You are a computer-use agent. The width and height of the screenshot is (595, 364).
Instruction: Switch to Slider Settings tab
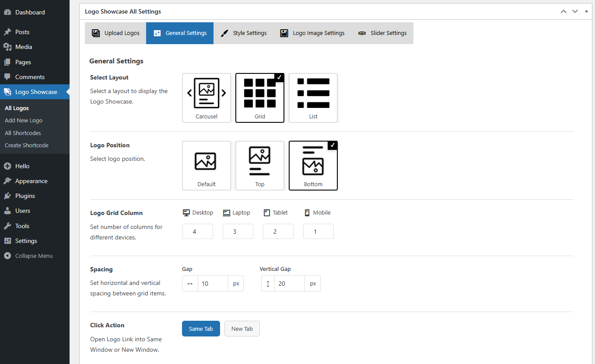[x=382, y=33]
